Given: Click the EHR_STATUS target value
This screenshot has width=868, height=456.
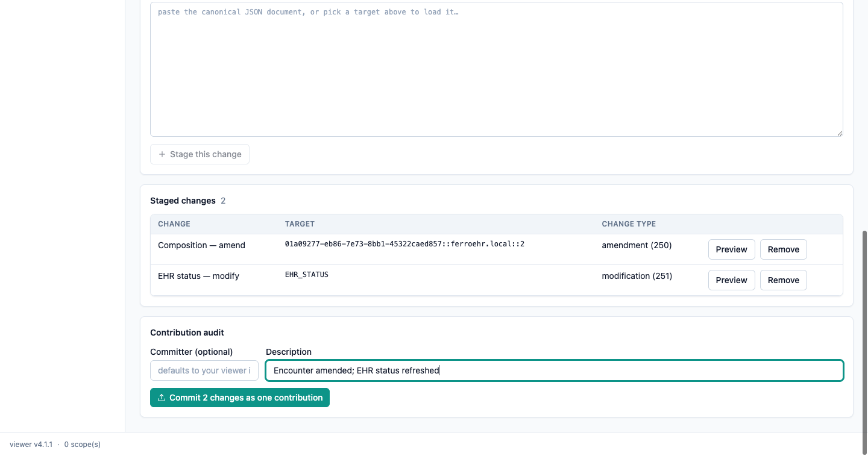Looking at the screenshot, I should coord(306,275).
